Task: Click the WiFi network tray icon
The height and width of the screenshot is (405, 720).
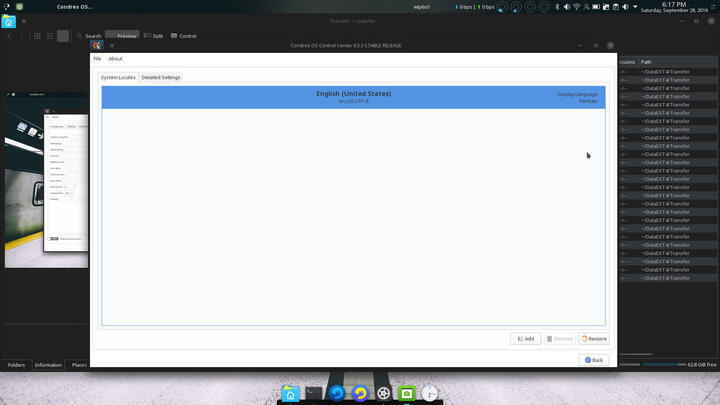Action: (577, 7)
